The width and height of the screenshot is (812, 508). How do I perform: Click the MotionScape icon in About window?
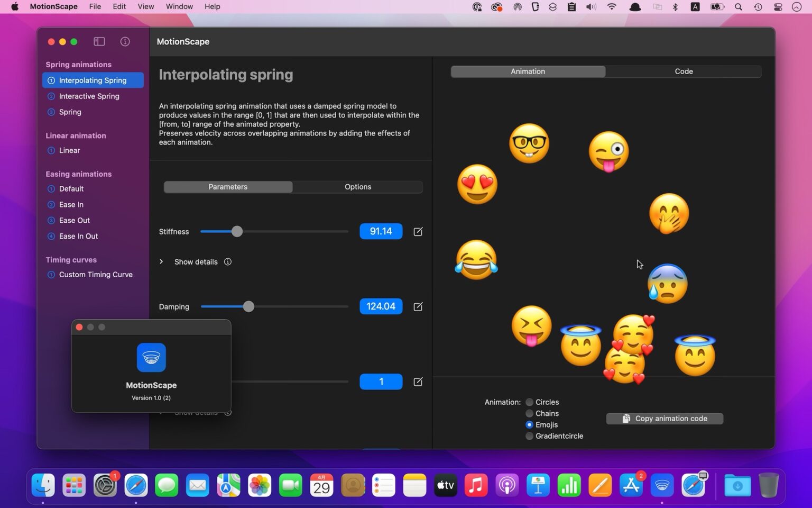[x=151, y=358]
